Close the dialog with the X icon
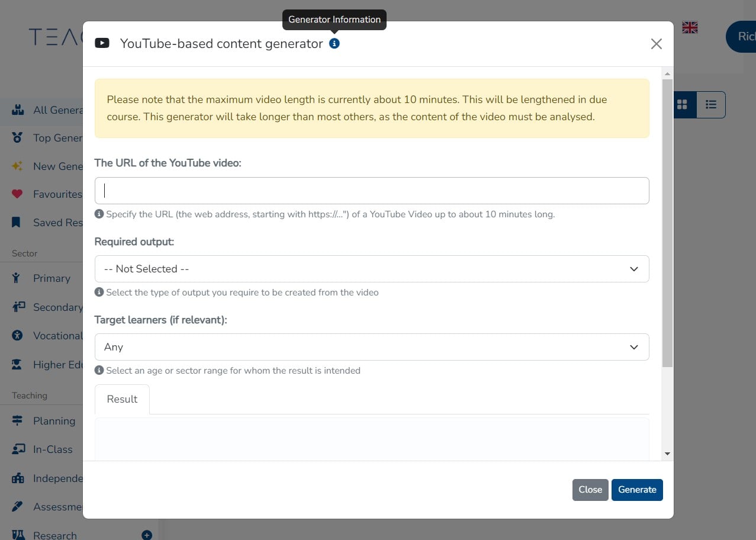This screenshot has height=540, width=756. (656, 44)
